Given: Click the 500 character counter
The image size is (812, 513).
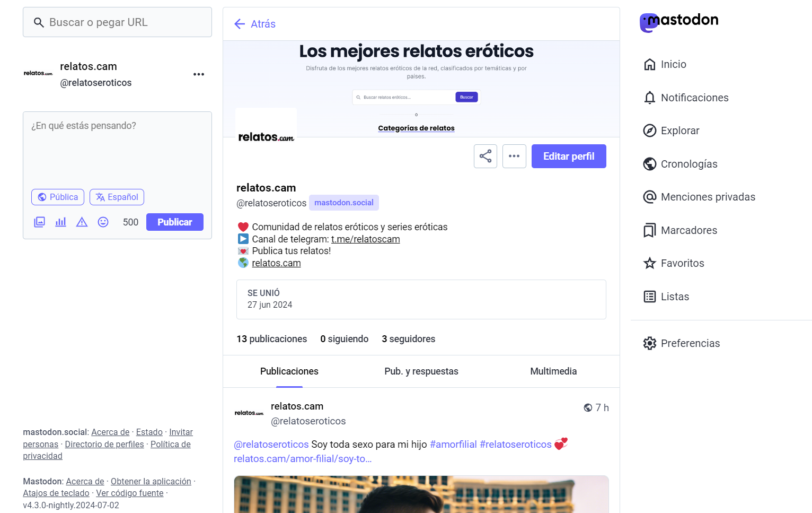Looking at the screenshot, I should [x=130, y=222].
